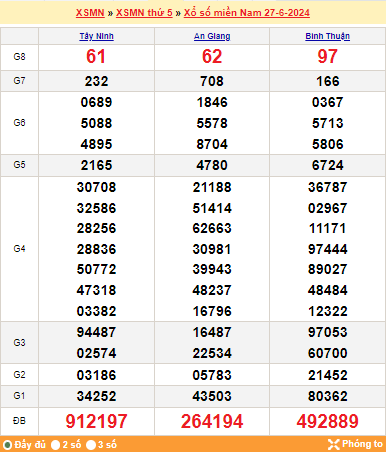Click G4 number 03382
Screen dimensions: 386x452
point(96,311)
